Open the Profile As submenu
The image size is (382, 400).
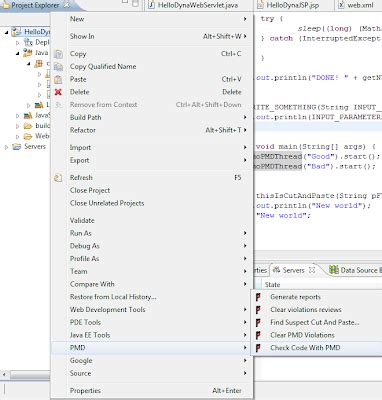(152, 258)
